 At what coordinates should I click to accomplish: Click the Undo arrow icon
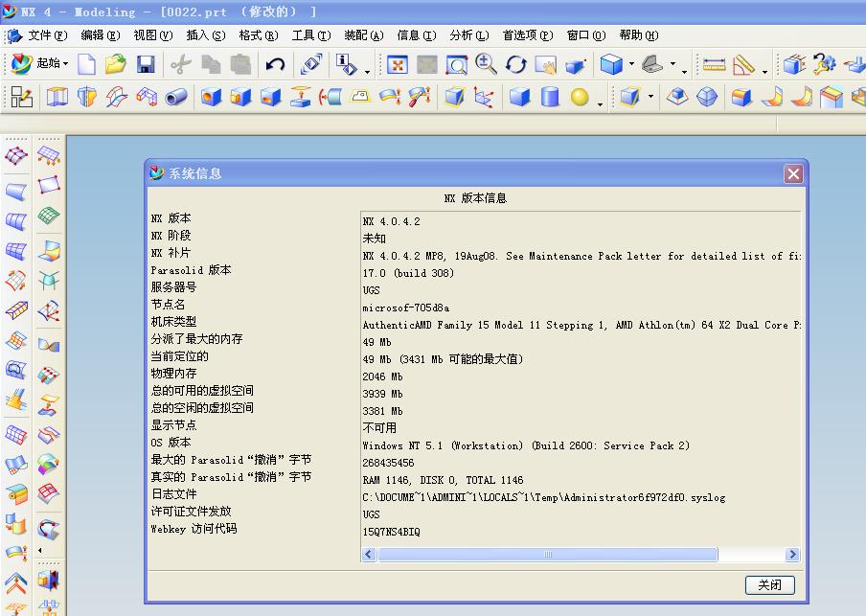click(275, 64)
